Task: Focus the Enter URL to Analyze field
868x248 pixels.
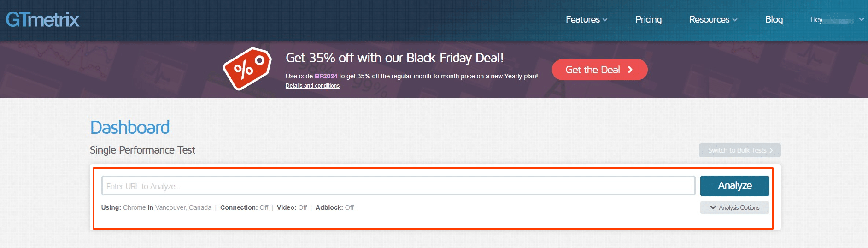Action: coord(398,186)
